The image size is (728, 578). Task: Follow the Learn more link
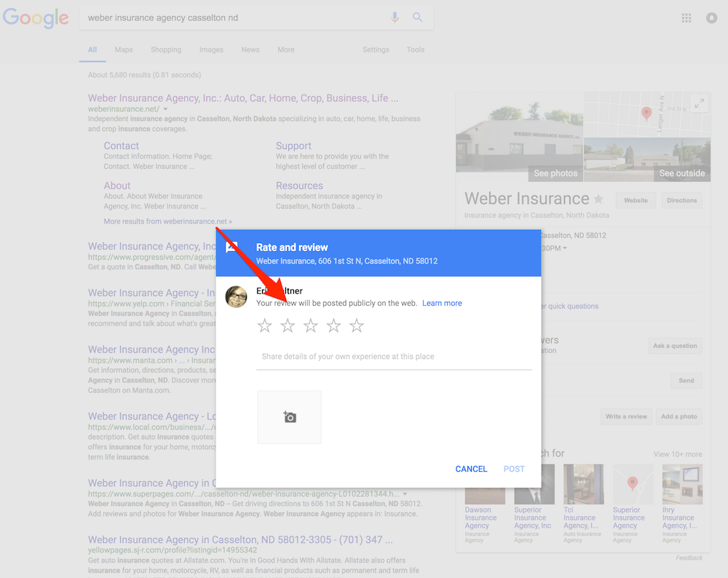tap(442, 303)
